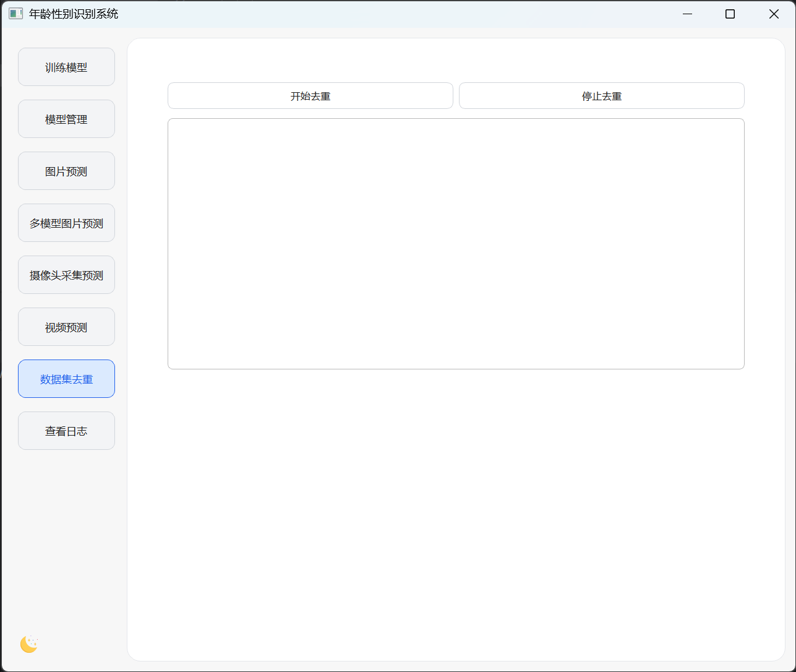Minimize the 年龄性别识别系统 window
The height and width of the screenshot is (672, 796).
687,14
